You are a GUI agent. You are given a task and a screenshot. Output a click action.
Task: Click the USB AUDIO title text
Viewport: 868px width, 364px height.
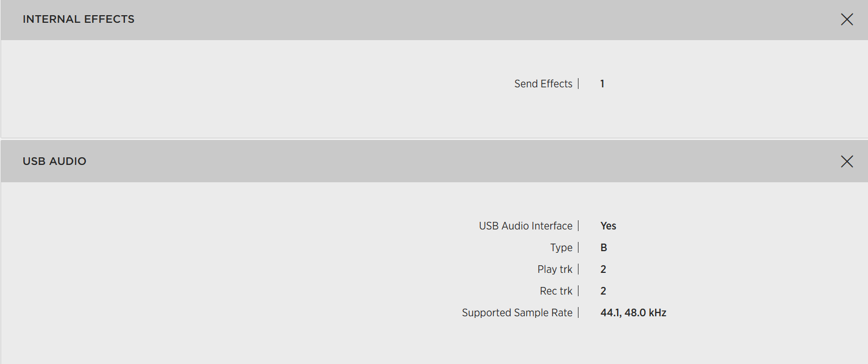[x=54, y=161]
